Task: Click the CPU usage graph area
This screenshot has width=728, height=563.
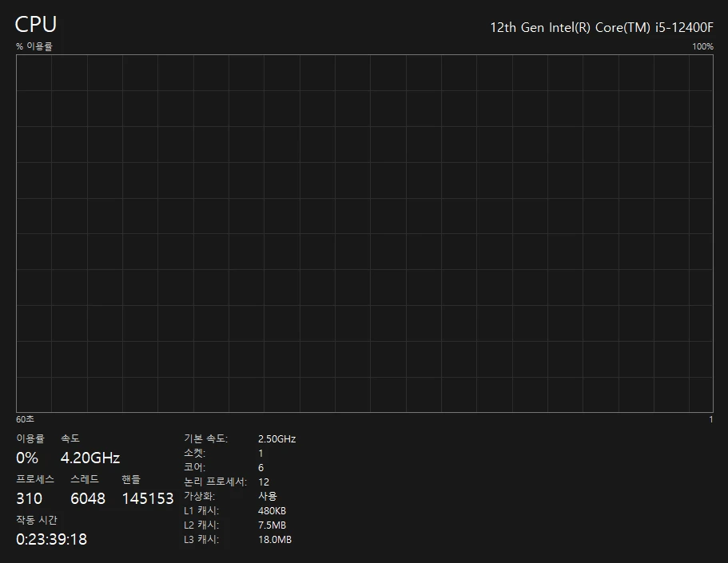Action: [x=364, y=233]
